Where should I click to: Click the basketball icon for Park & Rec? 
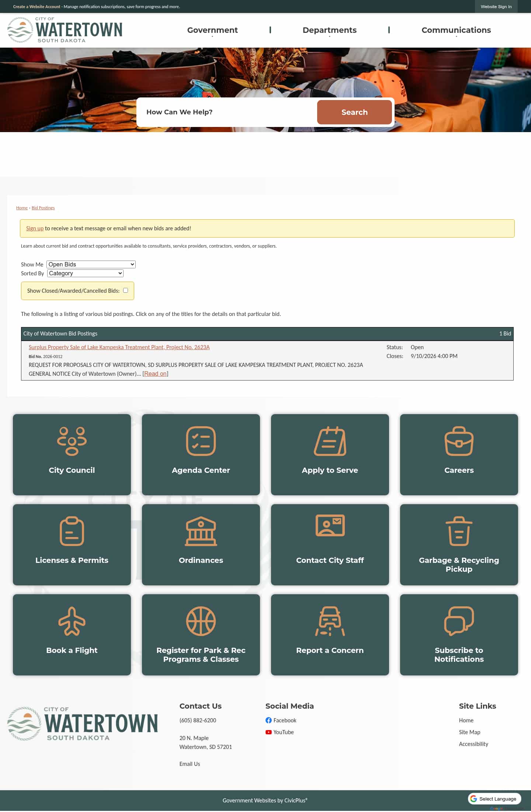(201, 621)
